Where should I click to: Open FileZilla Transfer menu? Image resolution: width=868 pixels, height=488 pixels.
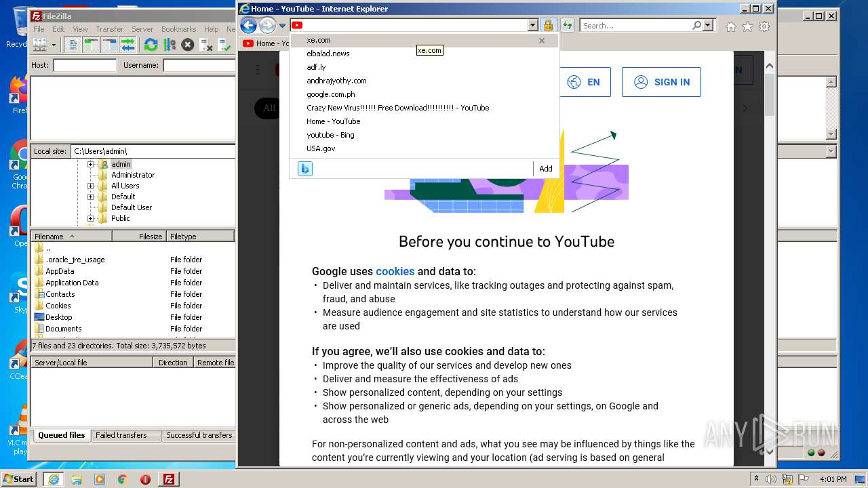tap(109, 29)
